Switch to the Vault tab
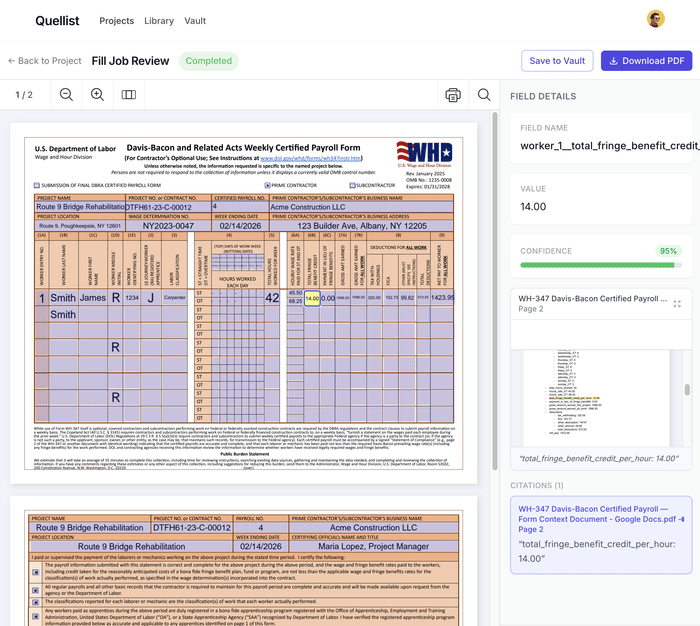Image resolution: width=700 pixels, height=626 pixels. (x=196, y=20)
